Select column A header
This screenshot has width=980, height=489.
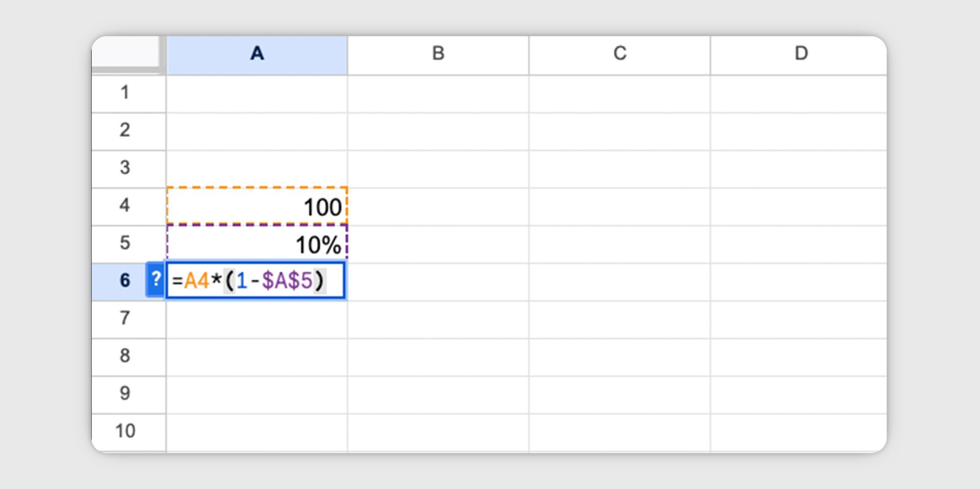point(256,54)
